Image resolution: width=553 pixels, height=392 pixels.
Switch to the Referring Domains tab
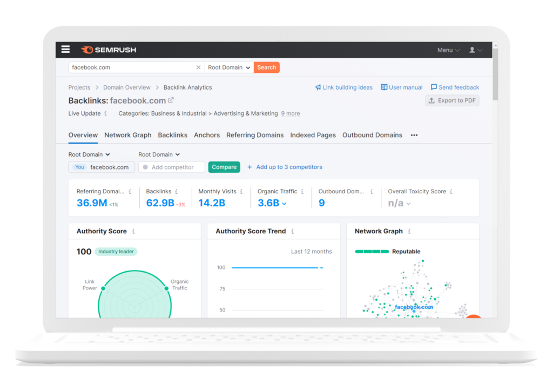(255, 135)
